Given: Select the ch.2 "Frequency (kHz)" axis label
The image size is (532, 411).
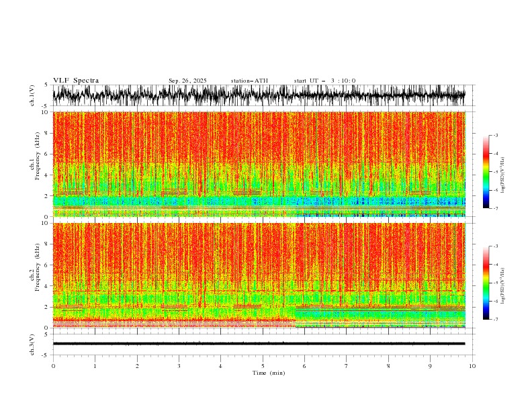Looking at the screenshot, I should coord(38,267).
